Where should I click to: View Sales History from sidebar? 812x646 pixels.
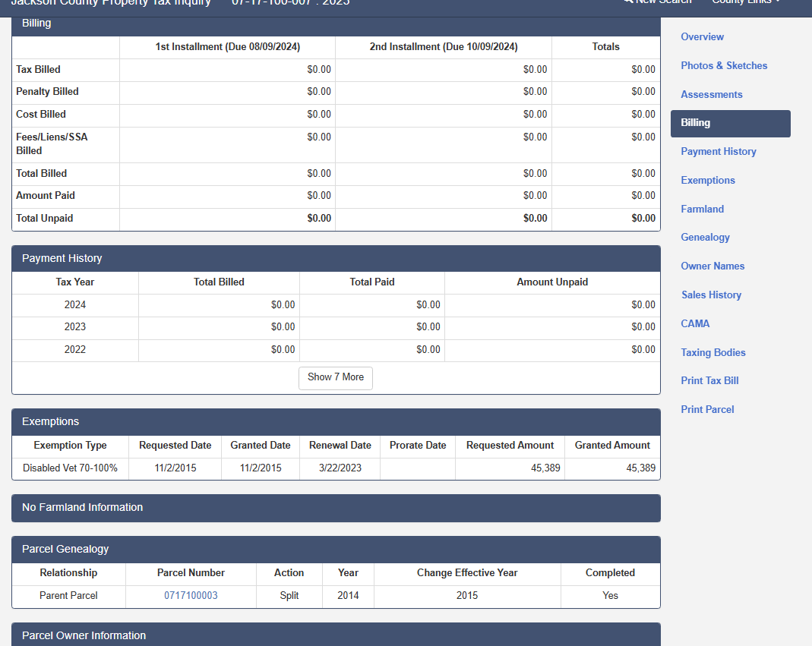click(711, 295)
